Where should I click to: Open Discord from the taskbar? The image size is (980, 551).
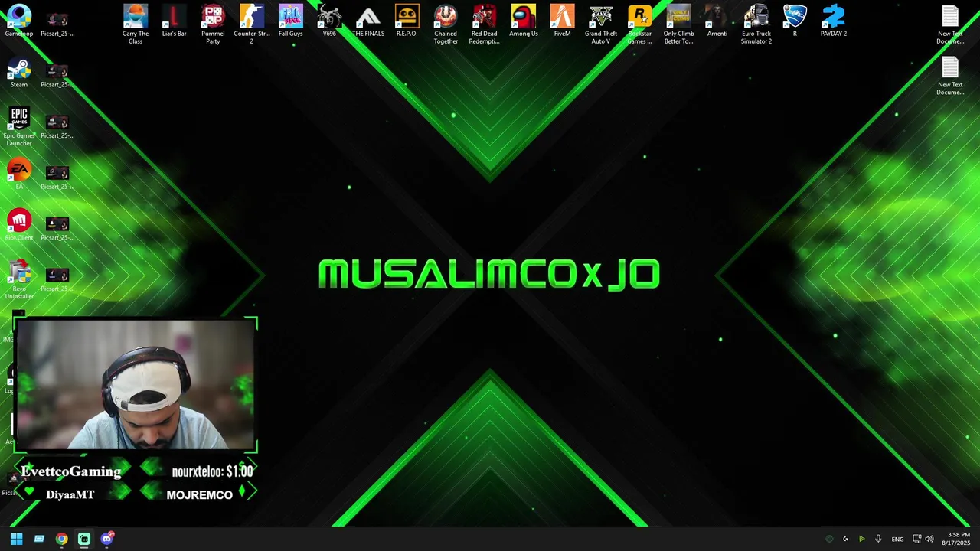(x=106, y=539)
